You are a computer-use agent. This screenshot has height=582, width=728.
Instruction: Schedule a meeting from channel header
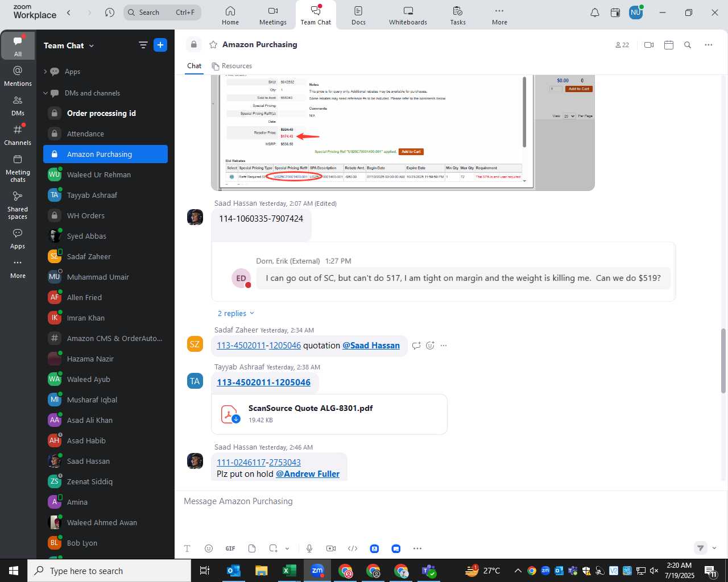[x=669, y=45]
